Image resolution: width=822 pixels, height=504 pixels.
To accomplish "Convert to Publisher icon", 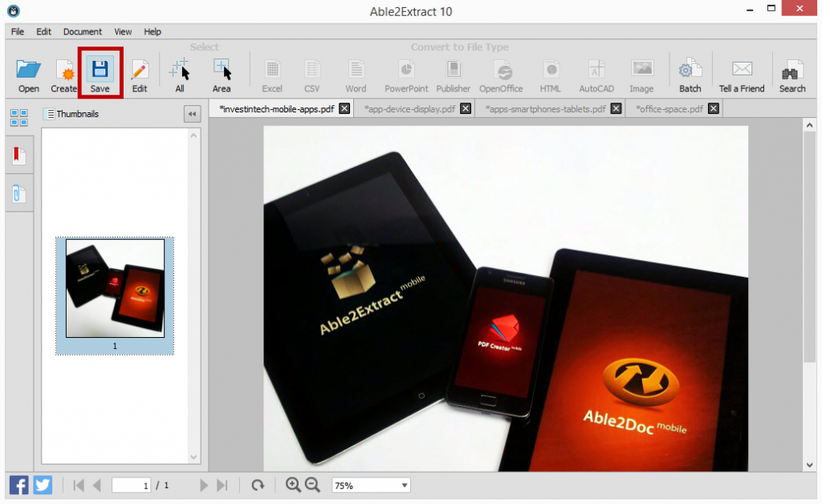I will click(454, 69).
